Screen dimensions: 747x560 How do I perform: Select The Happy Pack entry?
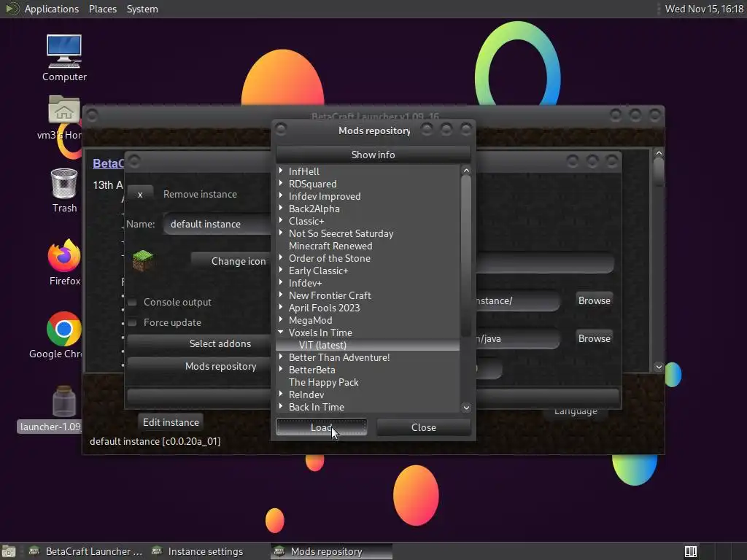click(323, 382)
